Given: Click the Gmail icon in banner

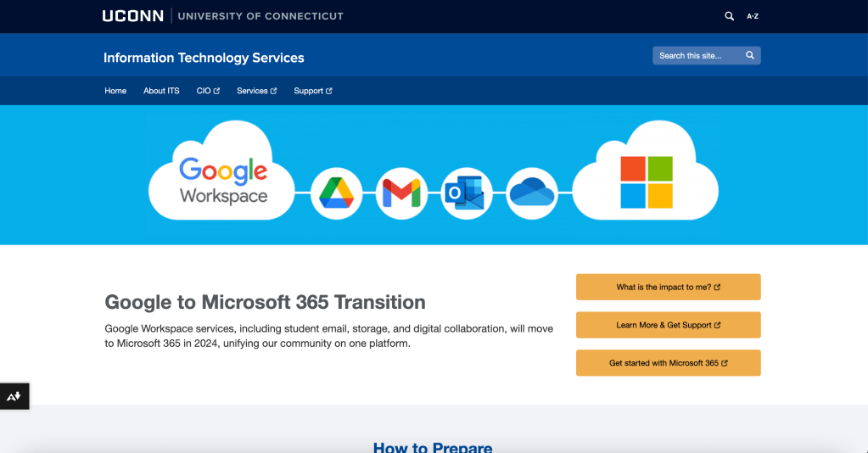Looking at the screenshot, I should [401, 193].
